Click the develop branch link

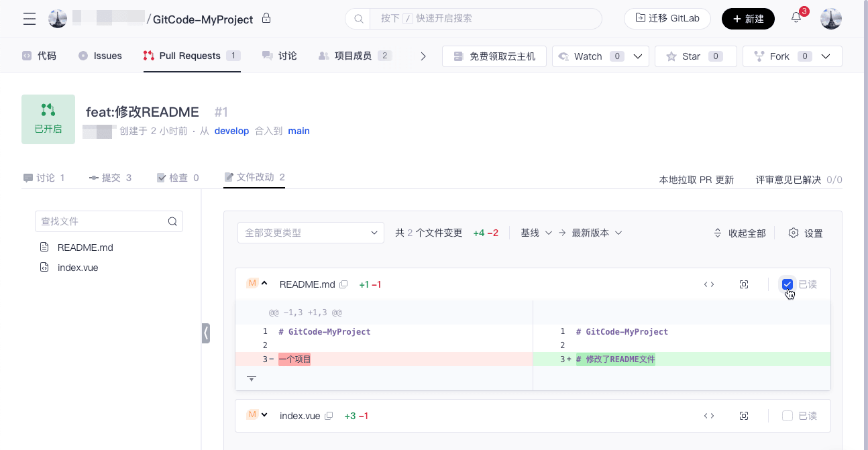[x=231, y=131]
